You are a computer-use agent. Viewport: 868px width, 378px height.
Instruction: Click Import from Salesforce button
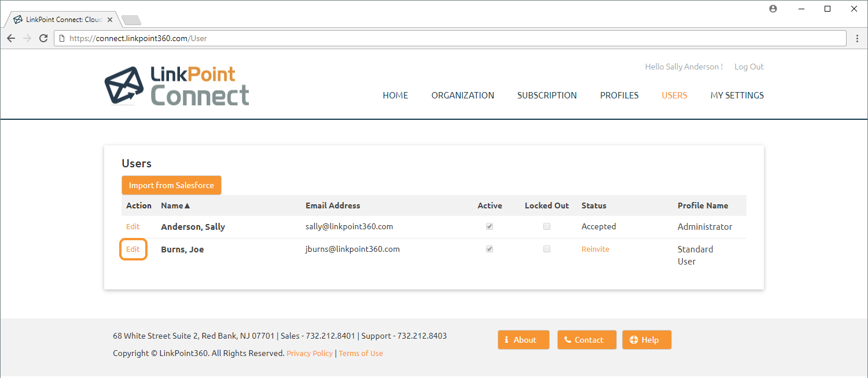click(x=171, y=185)
